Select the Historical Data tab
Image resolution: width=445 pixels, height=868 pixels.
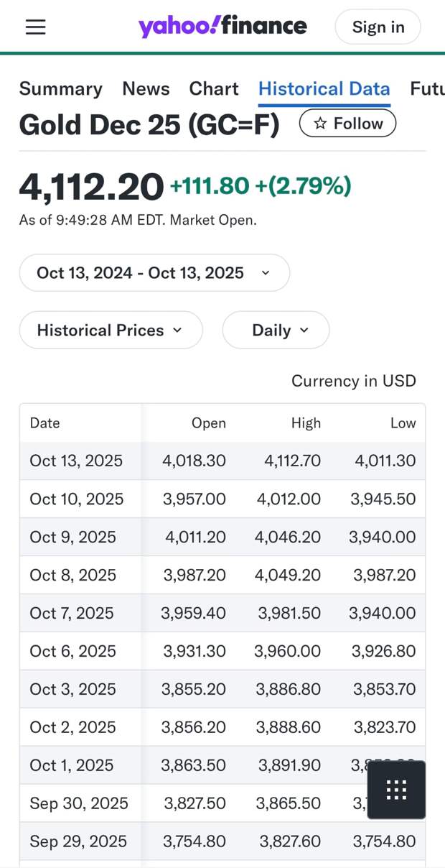[324, 89]
